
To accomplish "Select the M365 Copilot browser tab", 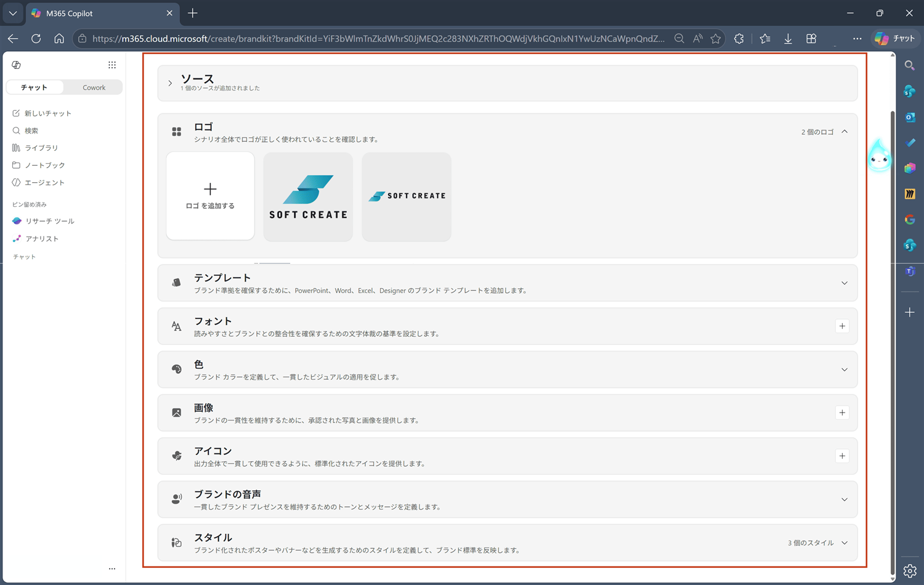I will [102, 13].
